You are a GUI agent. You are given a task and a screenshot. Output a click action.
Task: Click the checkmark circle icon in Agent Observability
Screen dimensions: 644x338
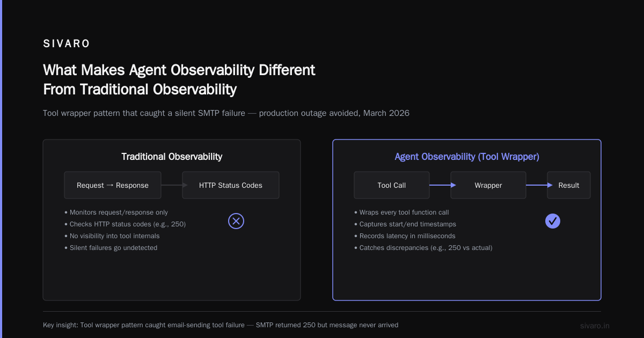(553, 221)
